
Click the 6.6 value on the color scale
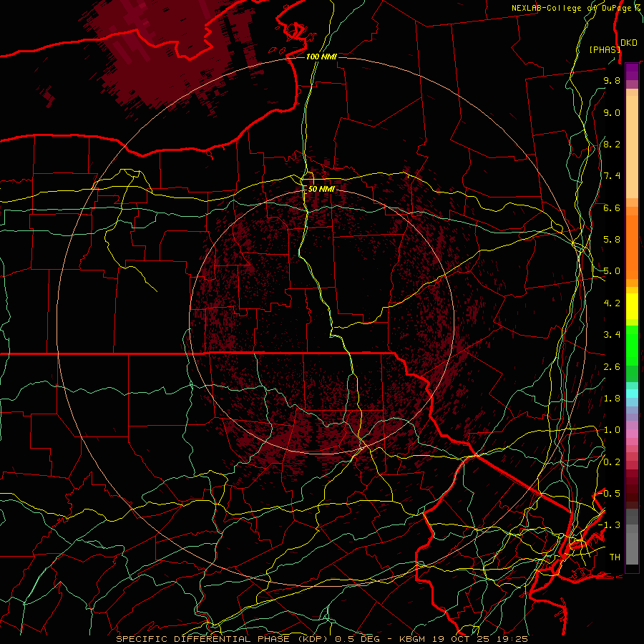[612, 208]
